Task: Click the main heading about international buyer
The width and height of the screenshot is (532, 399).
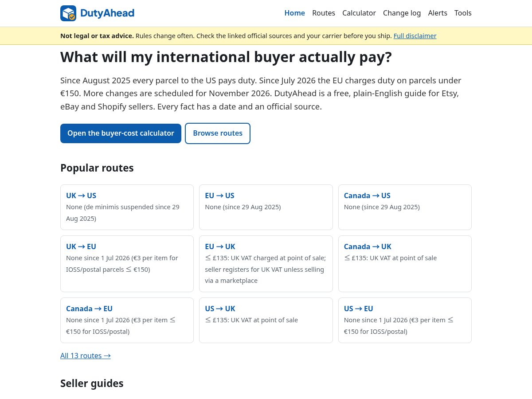Action: point(226,57)
